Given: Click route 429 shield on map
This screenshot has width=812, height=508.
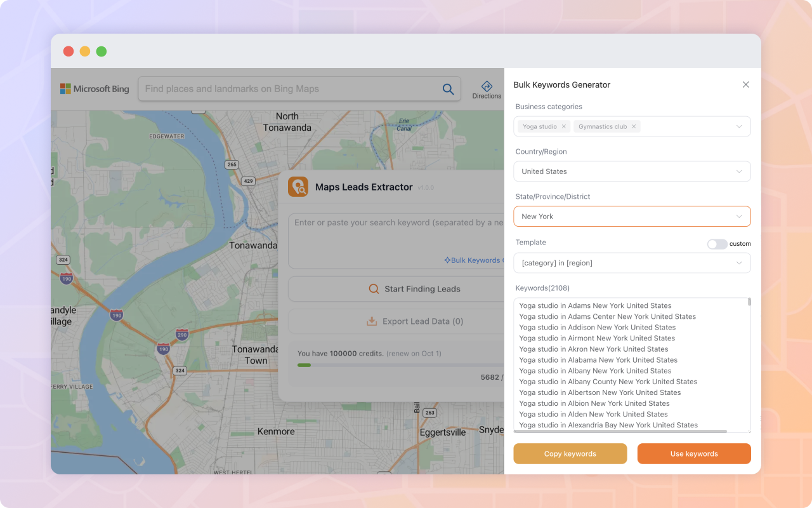Looking at the screenshot, I should (x=249, y=181).
